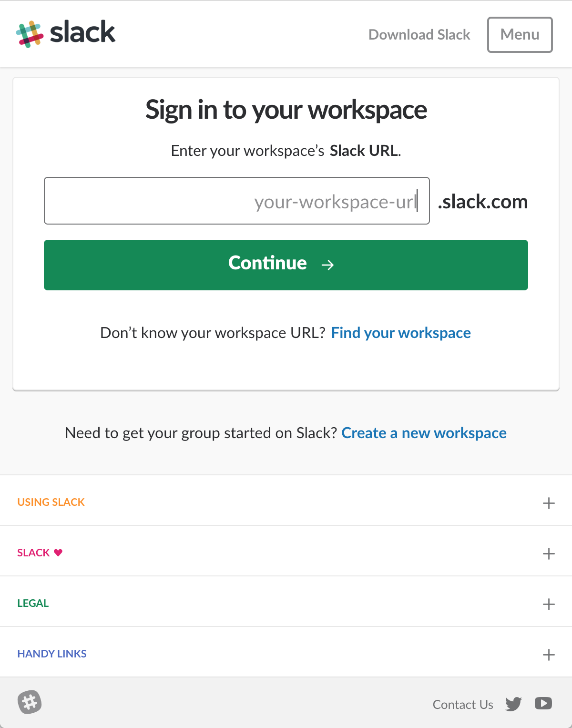572x728 pixels.
Task: Open the Menu button in the header
Action: (x=520, y=35)
